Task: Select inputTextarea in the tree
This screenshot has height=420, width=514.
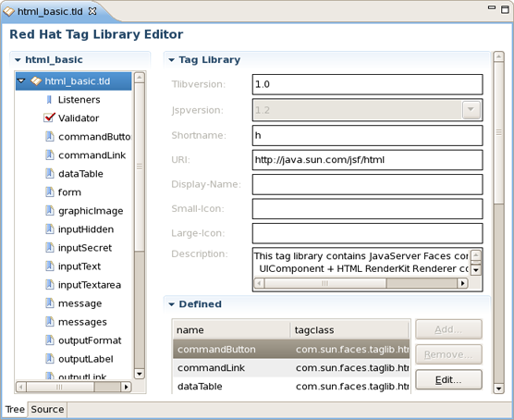Action: click(x=90, y=285)
